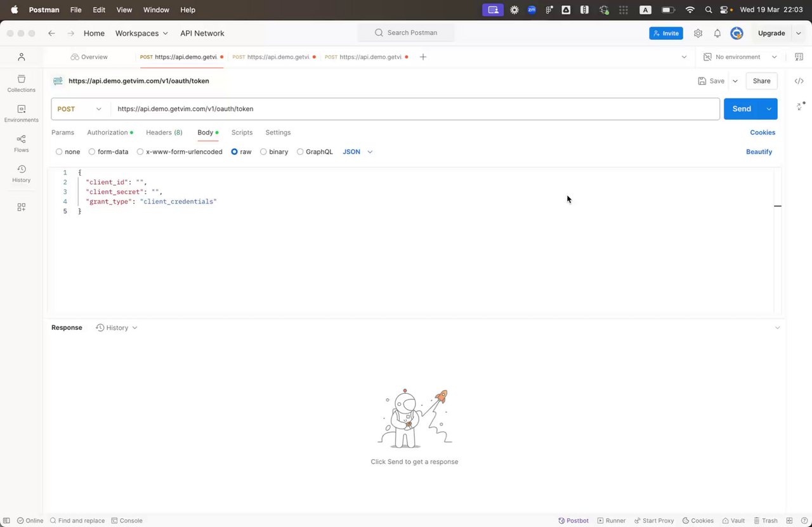Open the Flows sidebar icon
The width and height of the screenshot is (812, 527).
[21, 143]
